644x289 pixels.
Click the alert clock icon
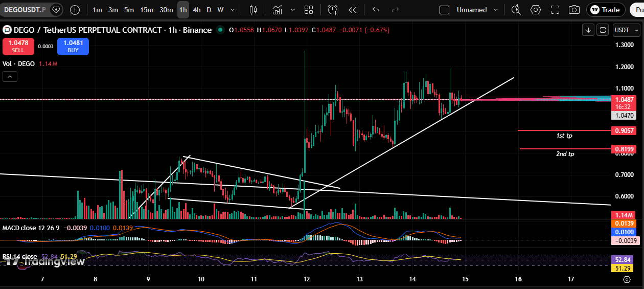coord(333,10)
